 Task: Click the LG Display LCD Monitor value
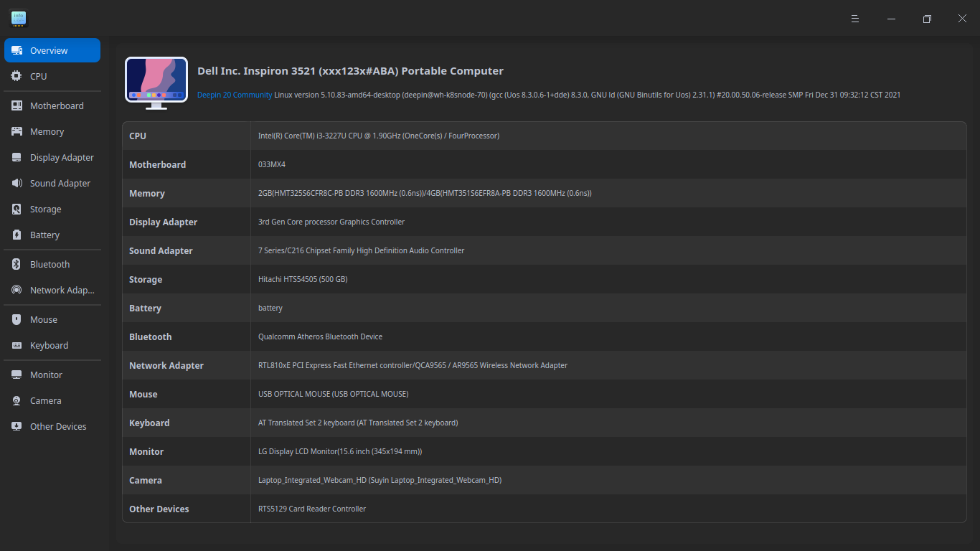(x=340, y=451)
